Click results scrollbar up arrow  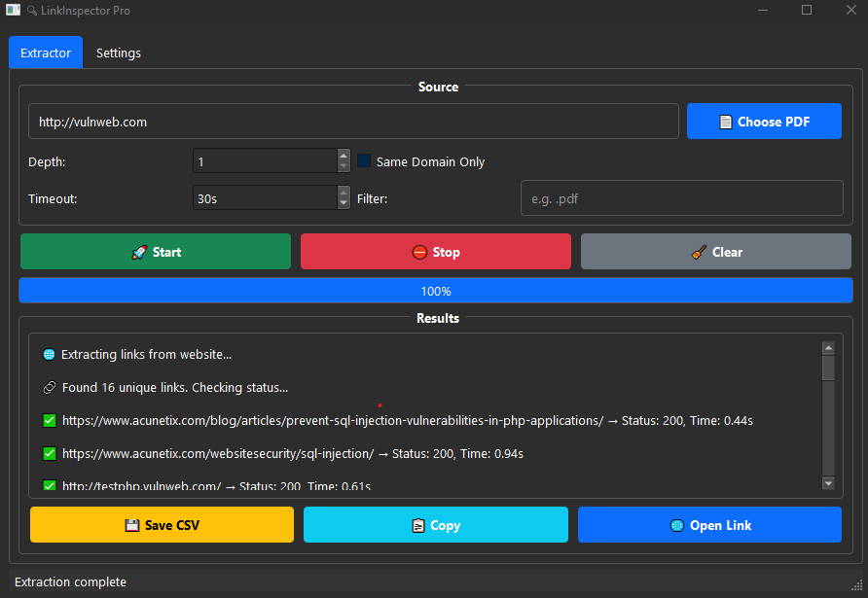[x=828, y=348]
